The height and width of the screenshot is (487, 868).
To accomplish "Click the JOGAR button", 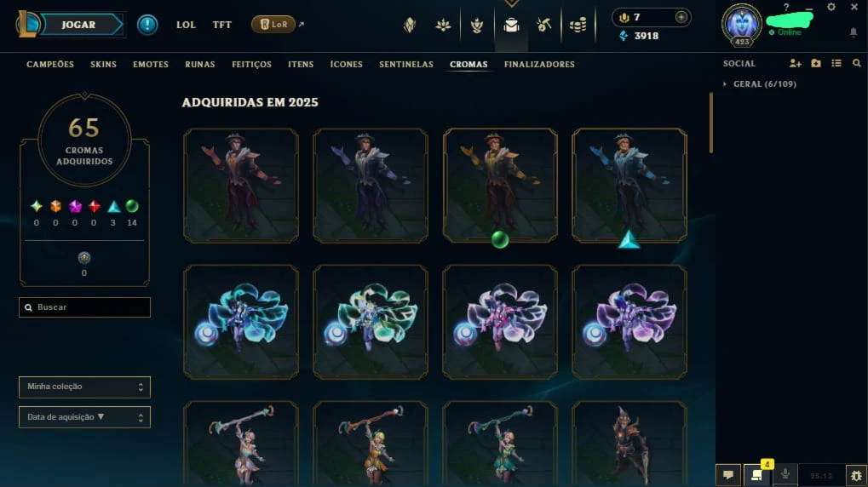I will [78, 25].
